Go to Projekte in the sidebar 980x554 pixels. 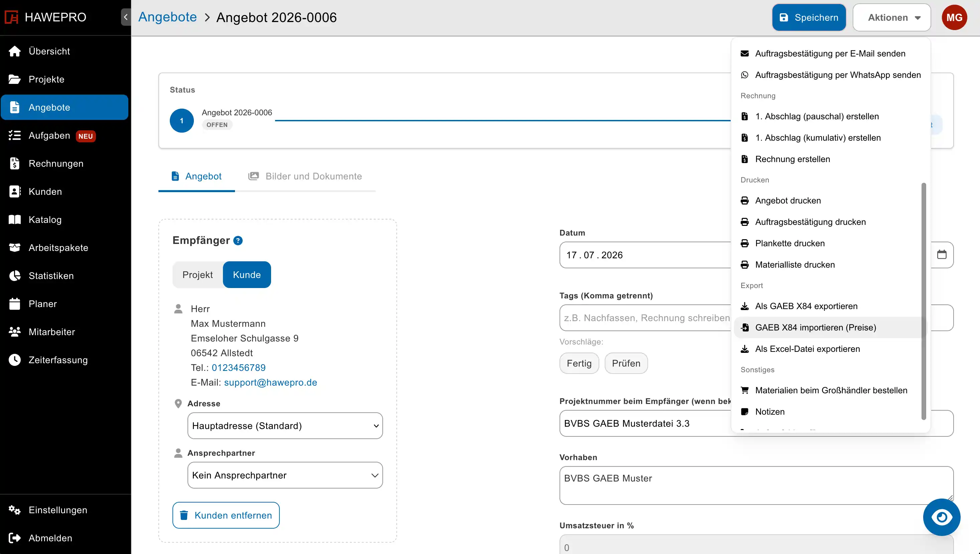coord(65,79)
